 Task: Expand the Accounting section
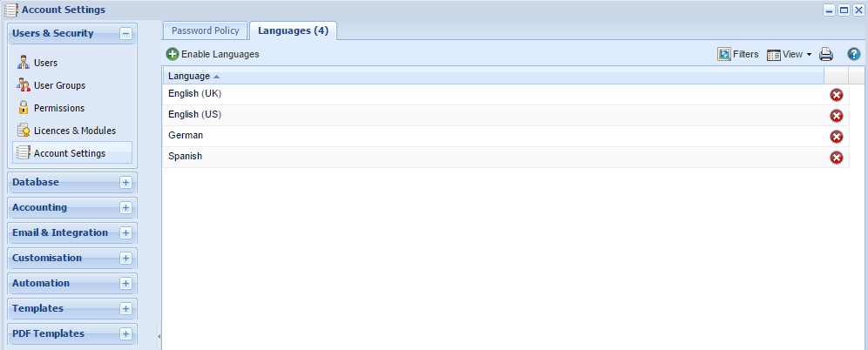coord(125,208)
